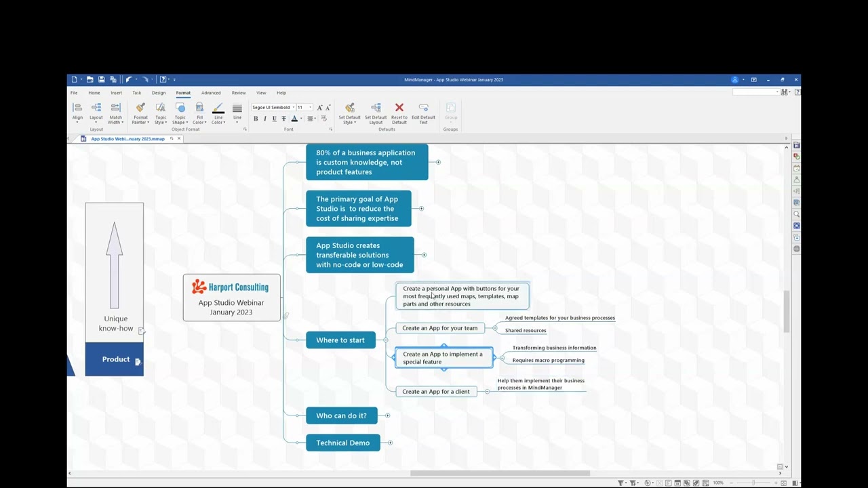Expand the 80% of a business application topic
The image size is (868, 488).
(x=438, y=162)
